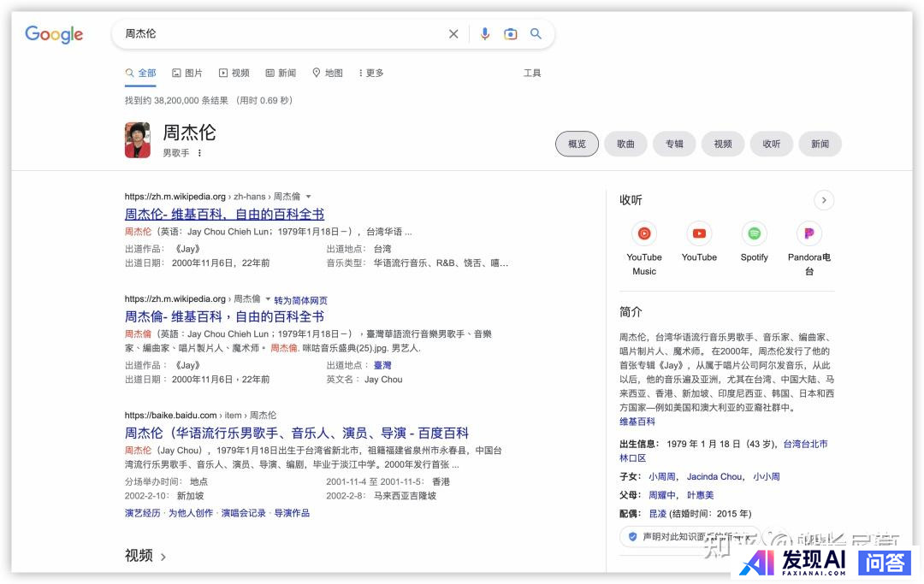Open 周杰伦 百度百科 result link
Image resolution: width=924 pixels, height=584 pixels.
pyautogui.click(x=296, y=433)
